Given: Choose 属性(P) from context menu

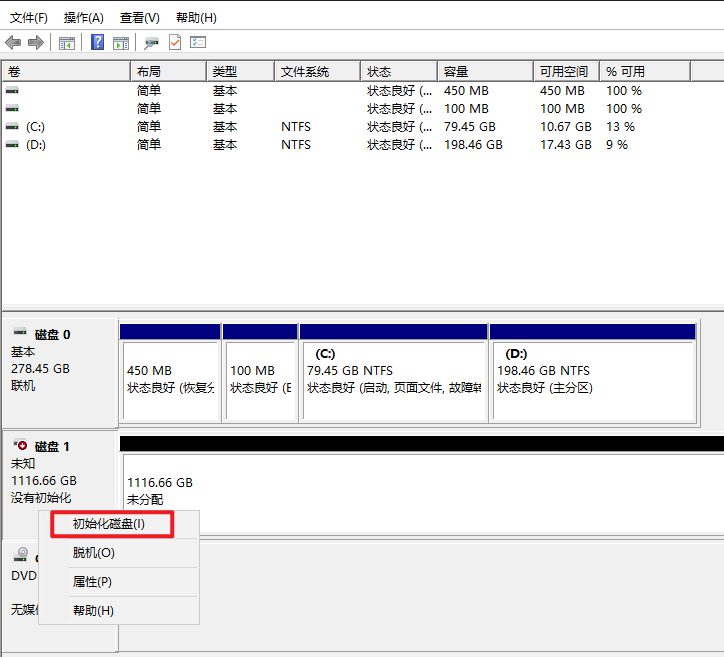Looking at the screenshot, I should click(92, 582).
